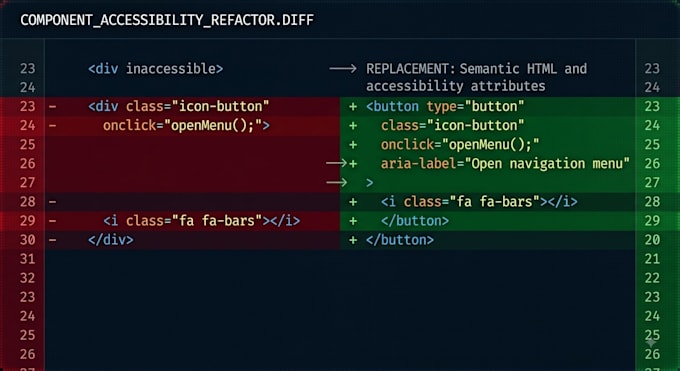Viewport: 680px width, 371px height.
Task: Click the plus marker beside green line 20 '</button>'
Action: tap(353, 240)
